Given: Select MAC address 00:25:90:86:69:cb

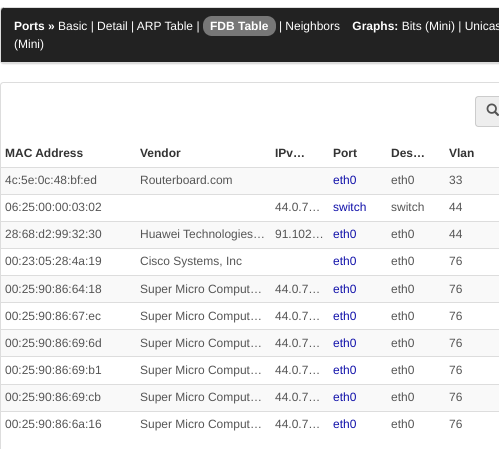Looking at the screenshot, I should 53,397.
